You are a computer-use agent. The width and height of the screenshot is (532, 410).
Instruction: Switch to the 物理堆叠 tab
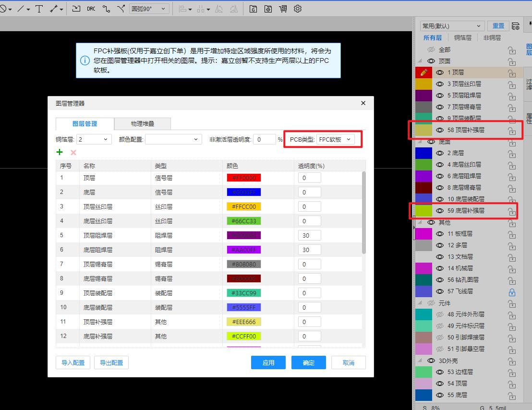point(143,124)
